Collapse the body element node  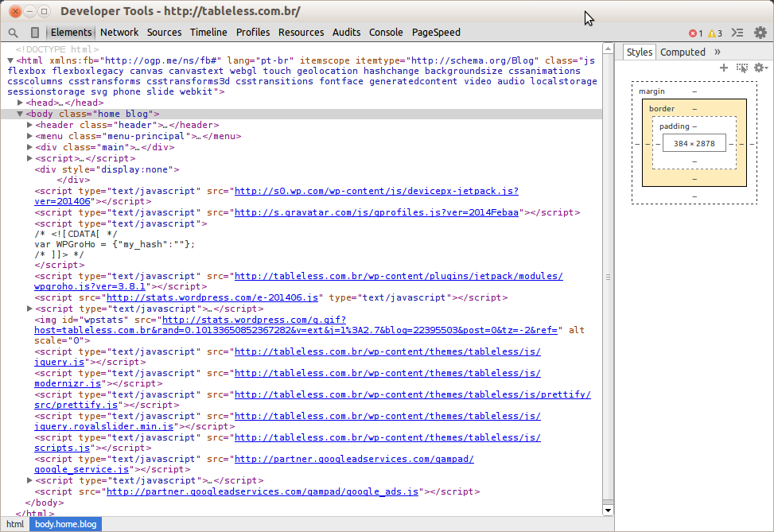pyautogui.click(x=20, y=114)
